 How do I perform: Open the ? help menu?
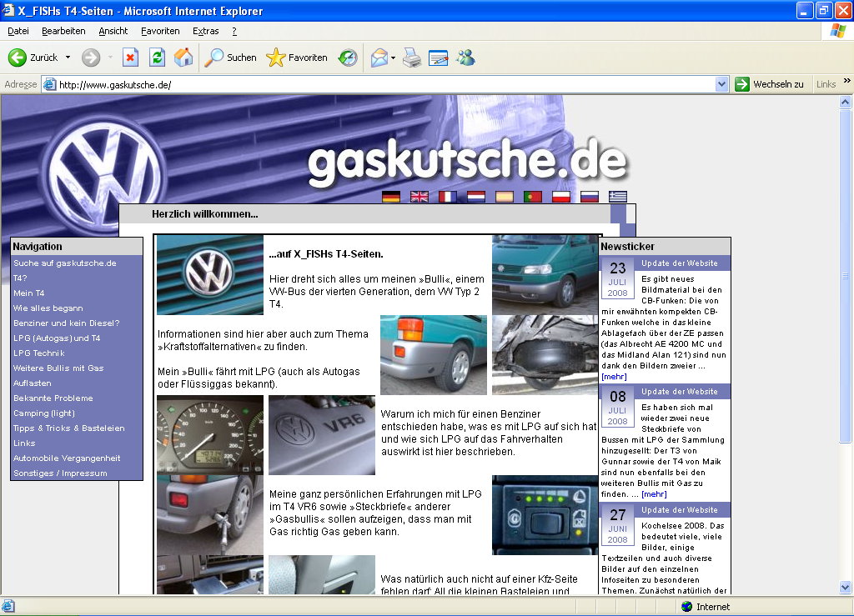pyautogui.click(x=234, y=31)
